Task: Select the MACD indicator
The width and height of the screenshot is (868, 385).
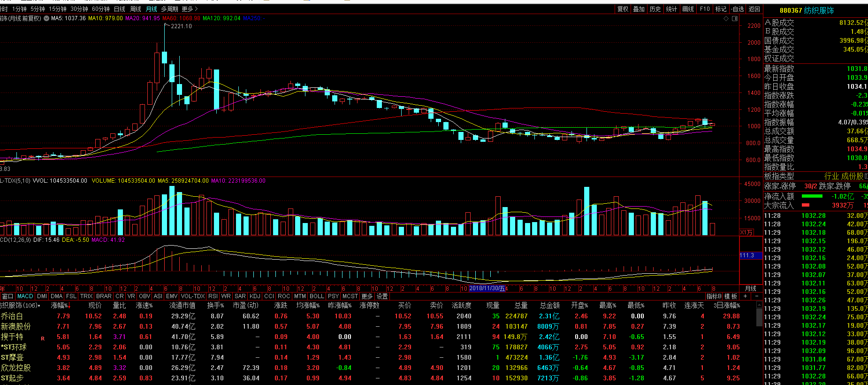Action: [25, 296]
